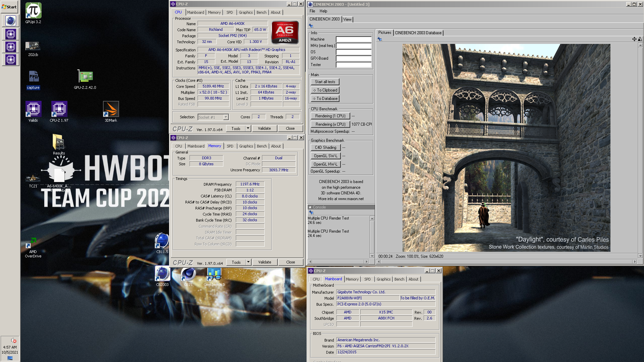
Task: Click console vertical scrollbar down arrow
Action: pyautogui.click(x=372, y=256)
